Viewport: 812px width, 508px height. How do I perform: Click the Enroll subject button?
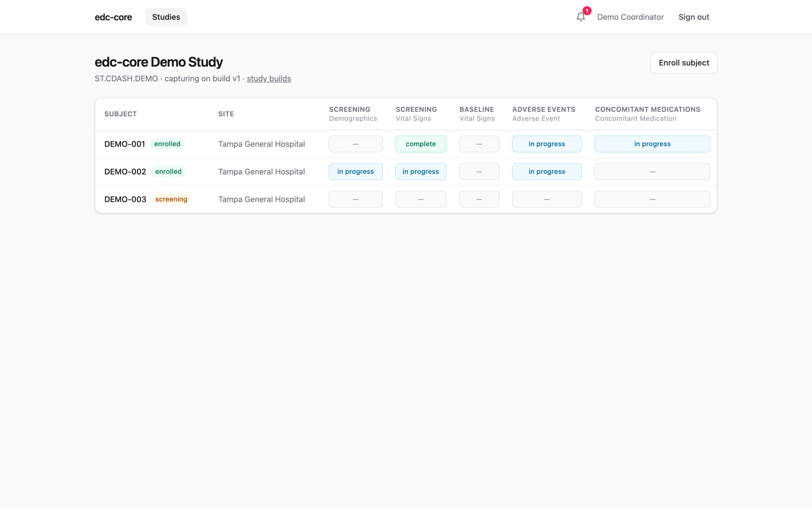pyautogui.click(x=683, y=62)
